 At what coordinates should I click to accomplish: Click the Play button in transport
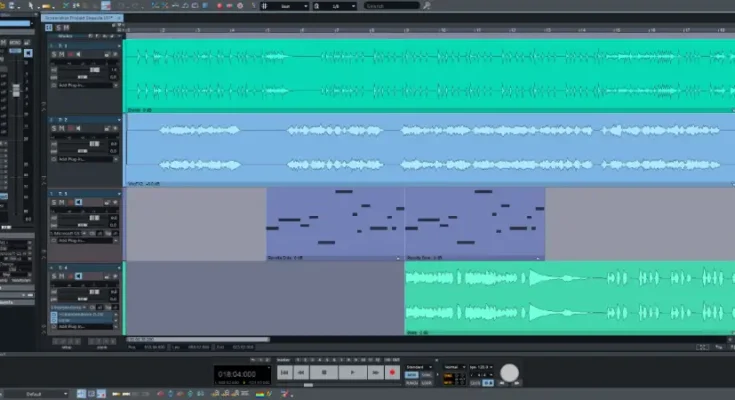pyautogui.click(x=353, y=372)
